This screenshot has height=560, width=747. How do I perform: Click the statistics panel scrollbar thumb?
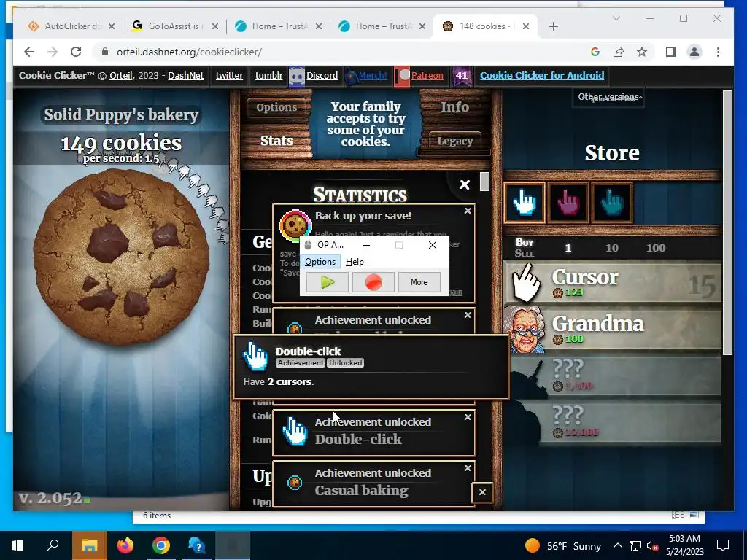(484, 182)
